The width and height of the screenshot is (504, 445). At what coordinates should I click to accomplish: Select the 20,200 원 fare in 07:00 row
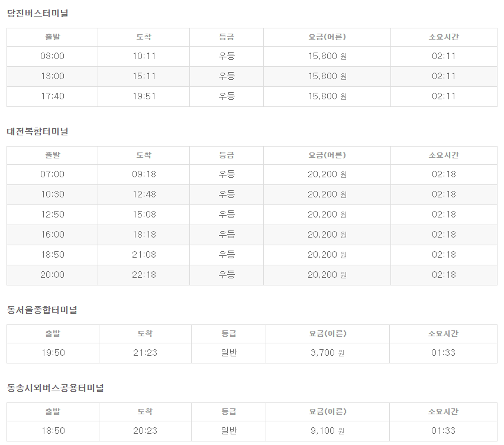pyautogui.click(x=327, y=174)
